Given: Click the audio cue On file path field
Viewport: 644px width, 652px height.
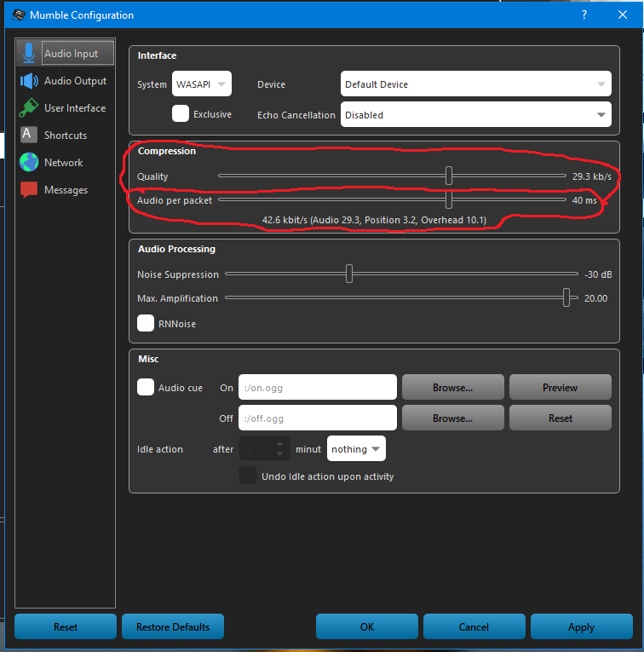Looking at the screenshot, I should tap(318, 387).
